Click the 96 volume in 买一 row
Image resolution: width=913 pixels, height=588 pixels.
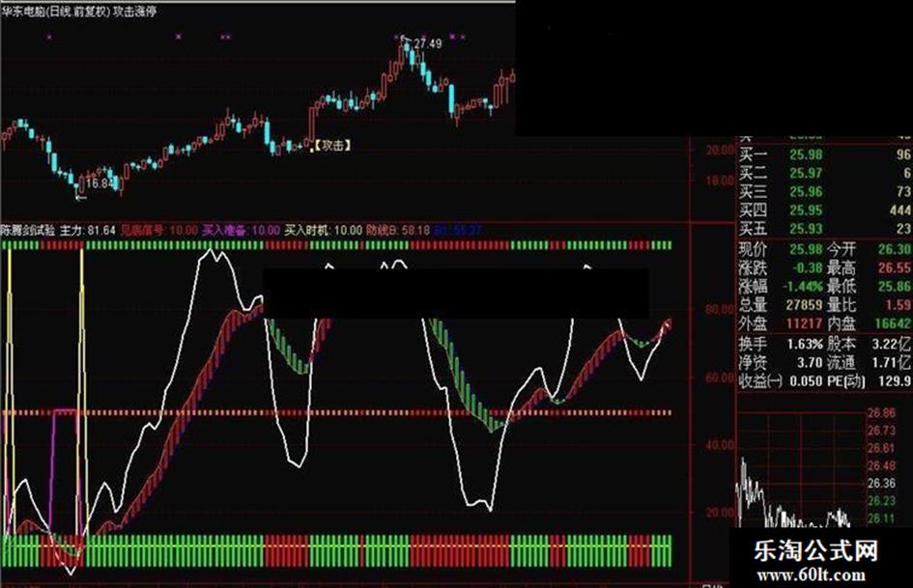pos(903,154)
